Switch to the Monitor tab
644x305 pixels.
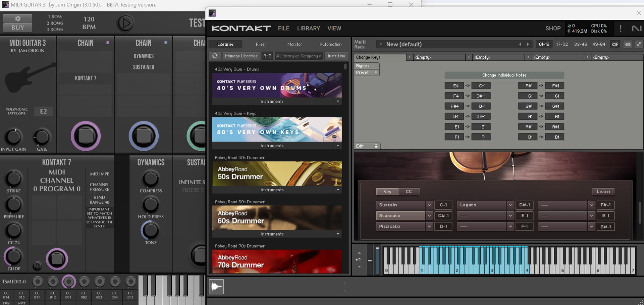coord(294,44)
